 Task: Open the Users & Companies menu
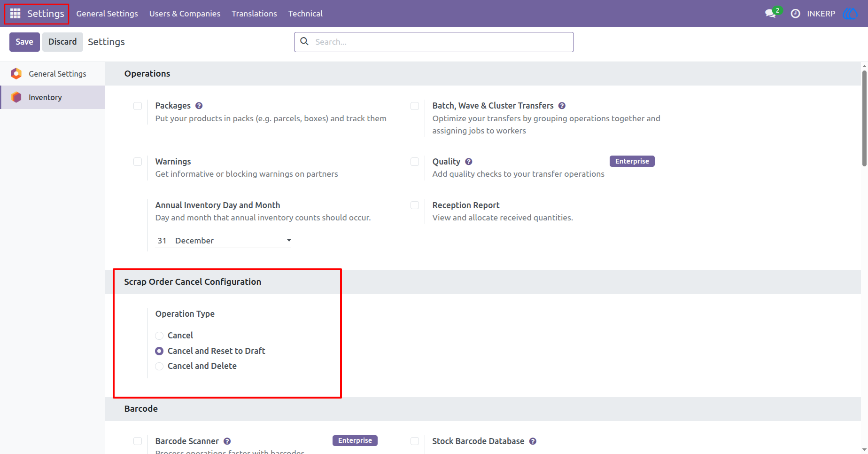[185, 14]
